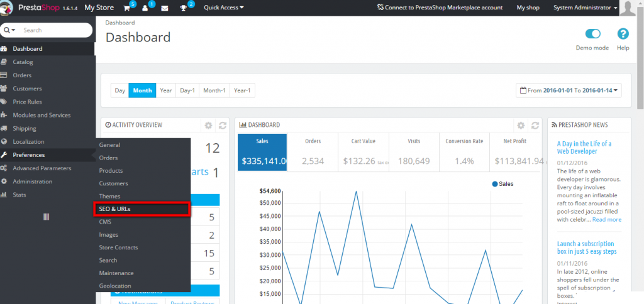Select the Day range button
Viewport: 644px width, 304px height.
(x=120, y=90)
